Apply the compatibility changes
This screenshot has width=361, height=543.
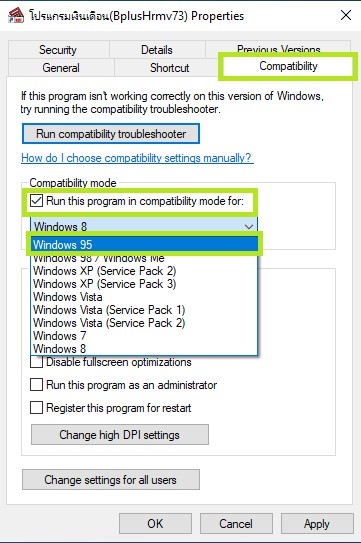click(x=317, y=524)
